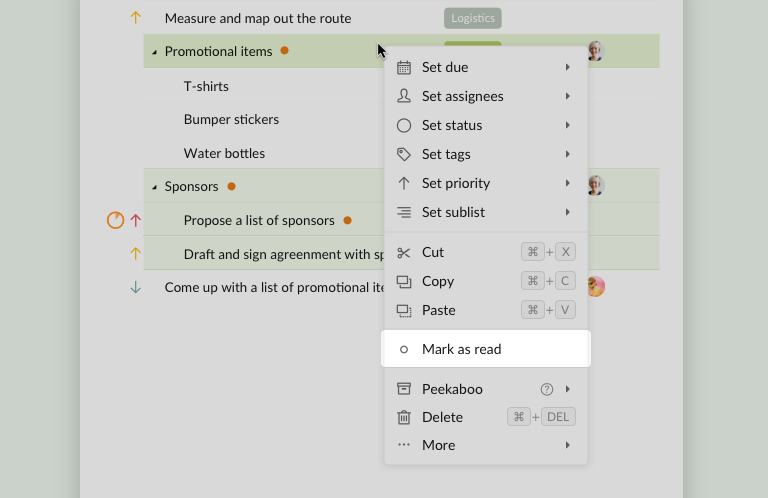Click the Peekaboo help question mark icon
The width and height of the screenshot is (768, 498).
click(x=547, y=389)
